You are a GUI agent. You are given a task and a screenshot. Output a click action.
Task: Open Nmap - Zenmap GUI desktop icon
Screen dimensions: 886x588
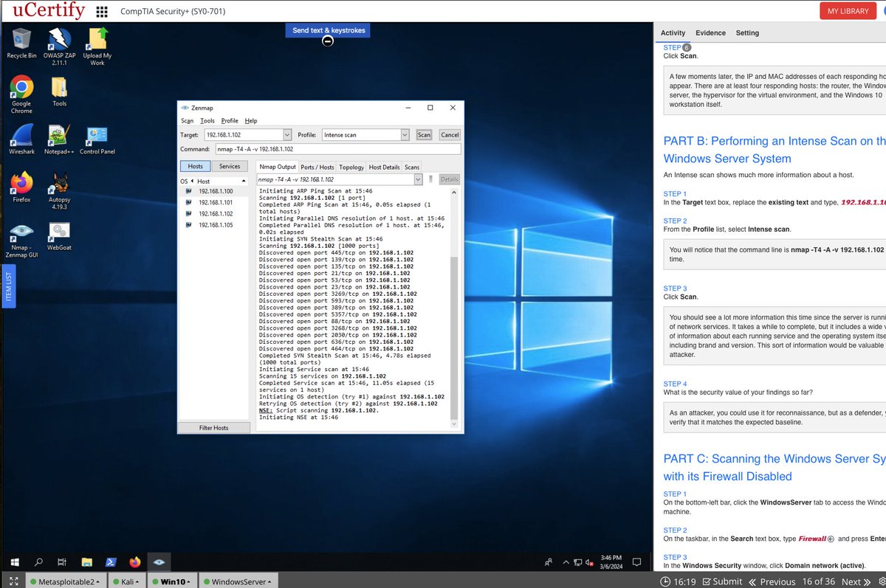point(21,241)
